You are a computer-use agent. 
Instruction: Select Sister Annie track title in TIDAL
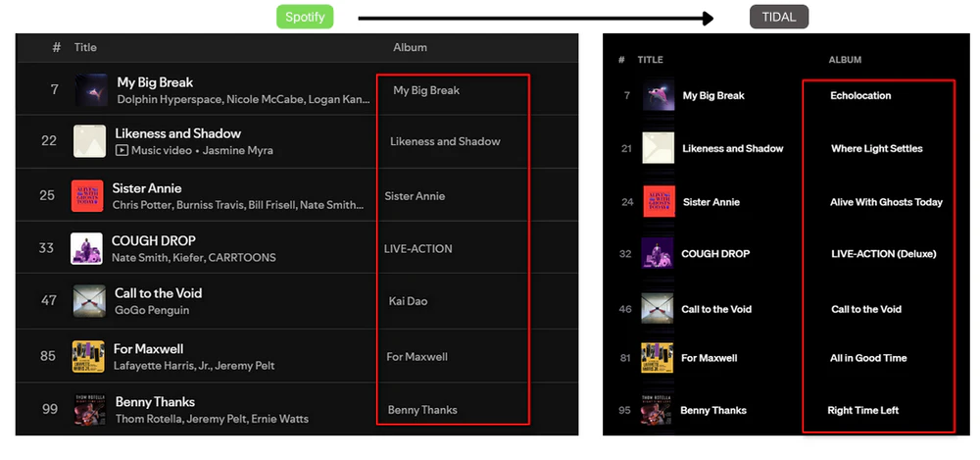tap(711, 202)
